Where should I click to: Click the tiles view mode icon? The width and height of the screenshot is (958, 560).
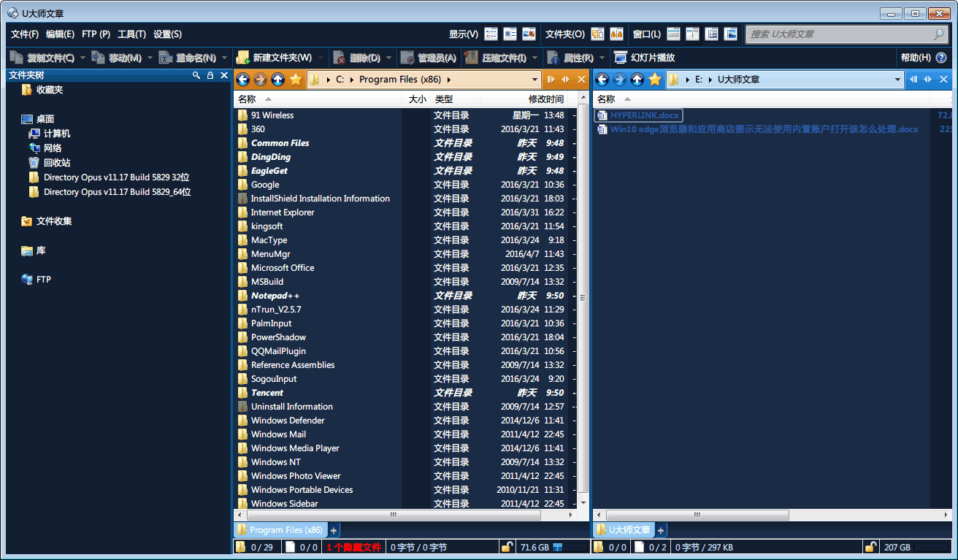click(510, 34)
